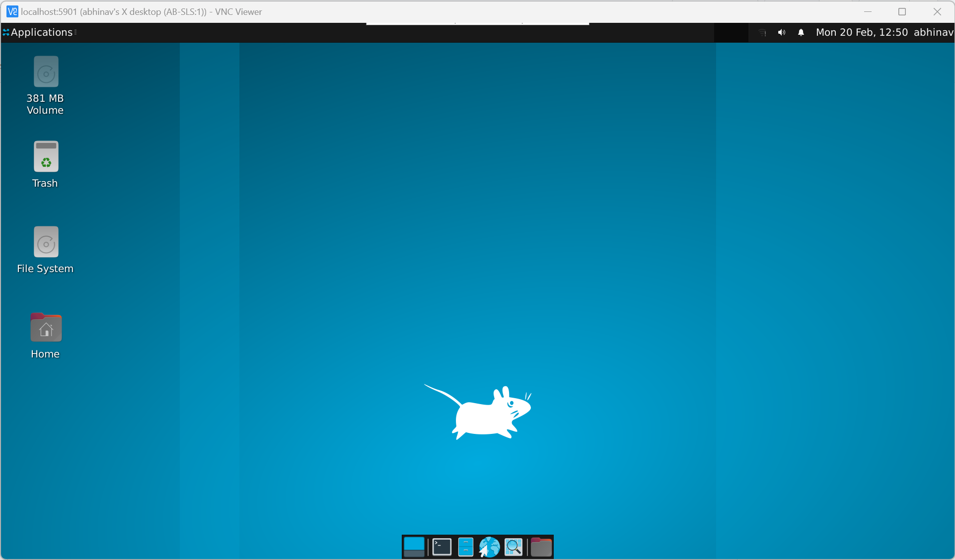Minimize the VNC Viewer window
Screen dimensions: 955x560
[x=868, y=11]
